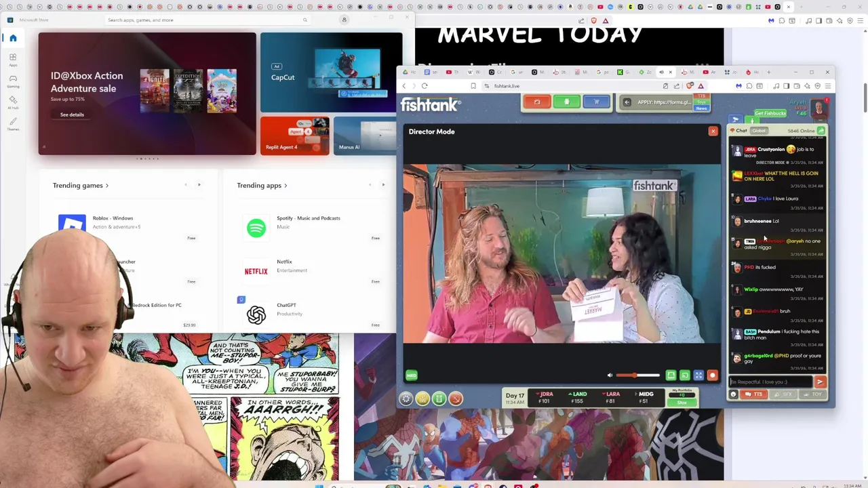The width and height of the screenshot is (868, 488).
Task: Select the TTS chat option
Action: pyautogui.click(x=753, y=394)
